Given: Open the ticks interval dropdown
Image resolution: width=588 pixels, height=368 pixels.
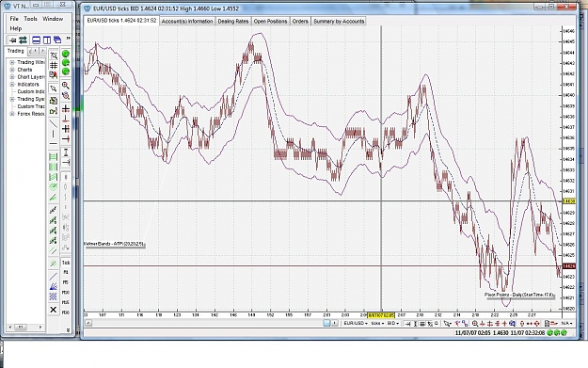Looking at the screenshot, I should click(x=377, y=324).
